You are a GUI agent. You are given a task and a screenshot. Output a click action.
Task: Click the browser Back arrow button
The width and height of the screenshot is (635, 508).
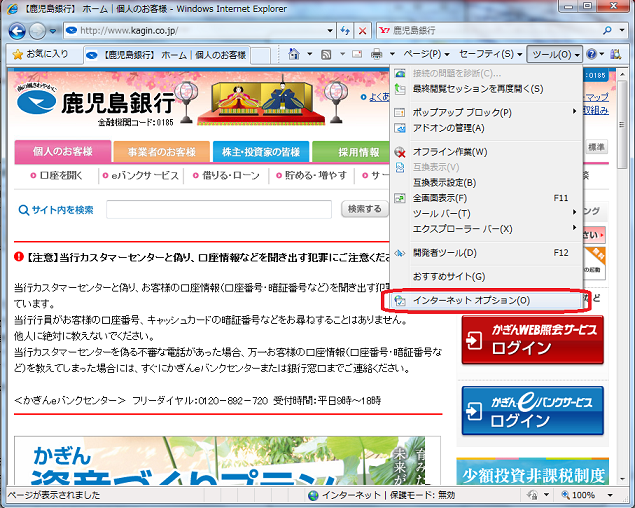17,31
